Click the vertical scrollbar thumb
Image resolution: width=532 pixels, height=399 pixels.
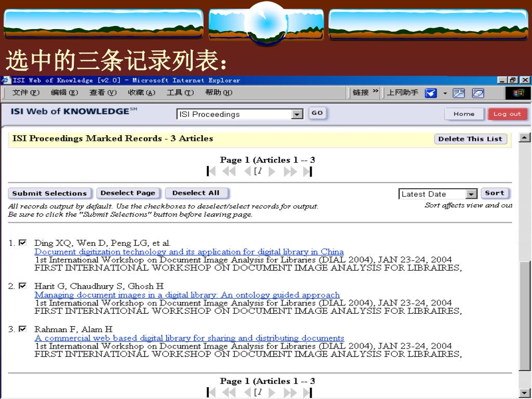coord(525,315)
